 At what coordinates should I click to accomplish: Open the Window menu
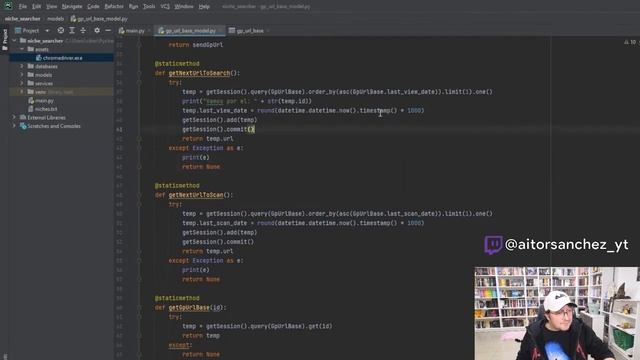pyautogui.click(x=184, y=7)
